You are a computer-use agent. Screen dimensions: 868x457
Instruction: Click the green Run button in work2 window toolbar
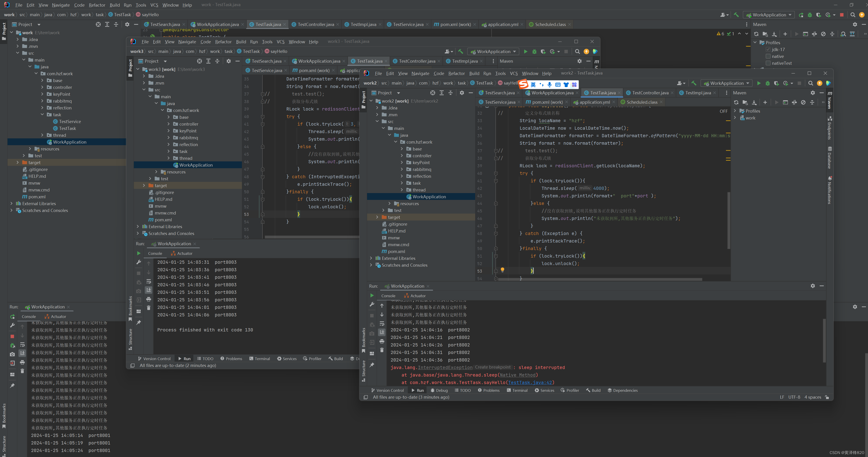coord(759,83)
